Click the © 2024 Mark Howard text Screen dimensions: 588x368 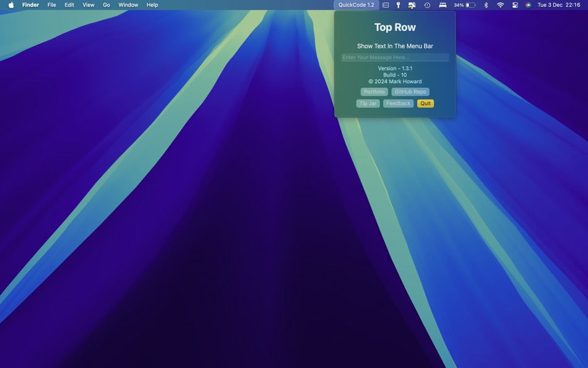coord(395,82)
